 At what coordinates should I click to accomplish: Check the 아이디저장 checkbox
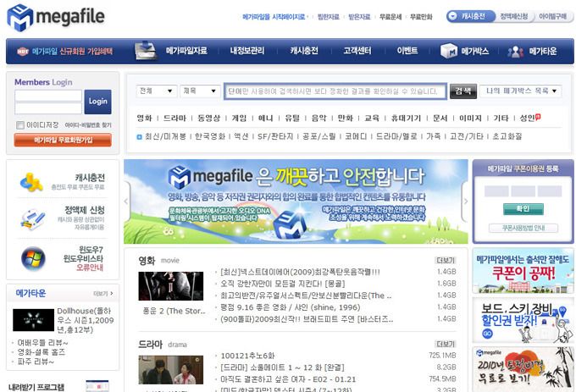pyautogui.click(x=20, y=125)
